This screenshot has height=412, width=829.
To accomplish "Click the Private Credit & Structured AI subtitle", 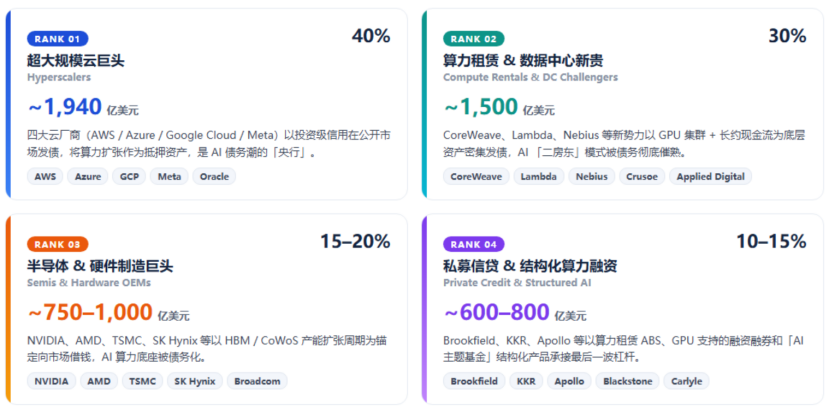I will click(517, 282).
